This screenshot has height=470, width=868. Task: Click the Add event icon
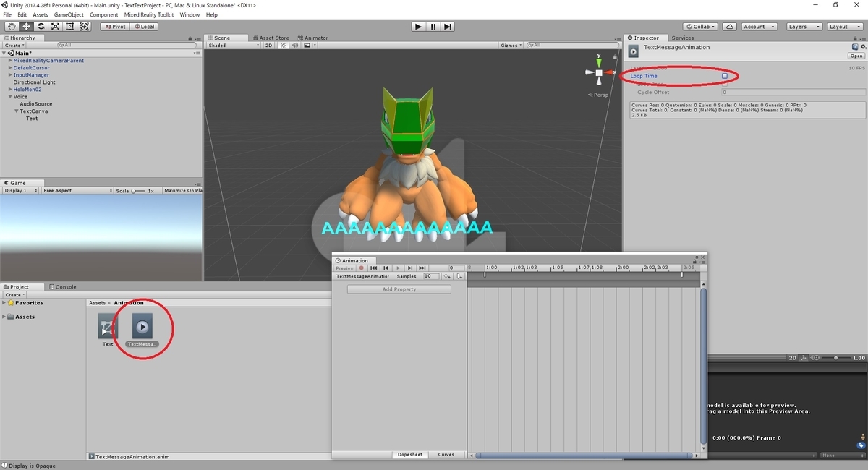[459, 276]
